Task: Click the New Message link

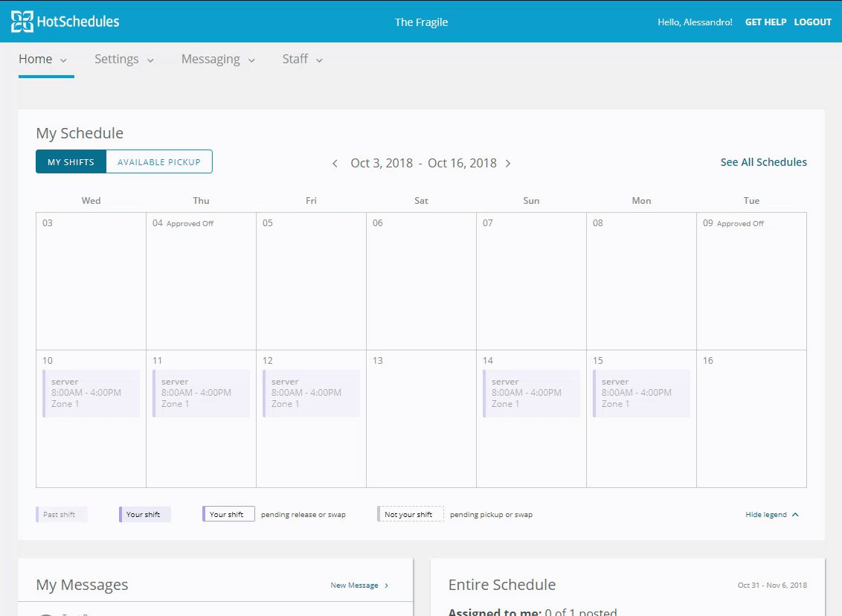Action: pyautogui.click(x=354, y=585)
